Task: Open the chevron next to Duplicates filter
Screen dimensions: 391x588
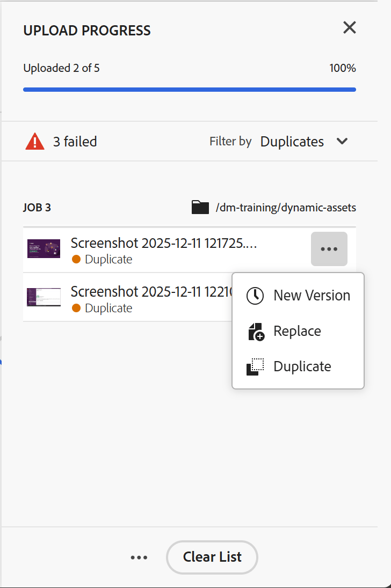Action: click(342, 141)
